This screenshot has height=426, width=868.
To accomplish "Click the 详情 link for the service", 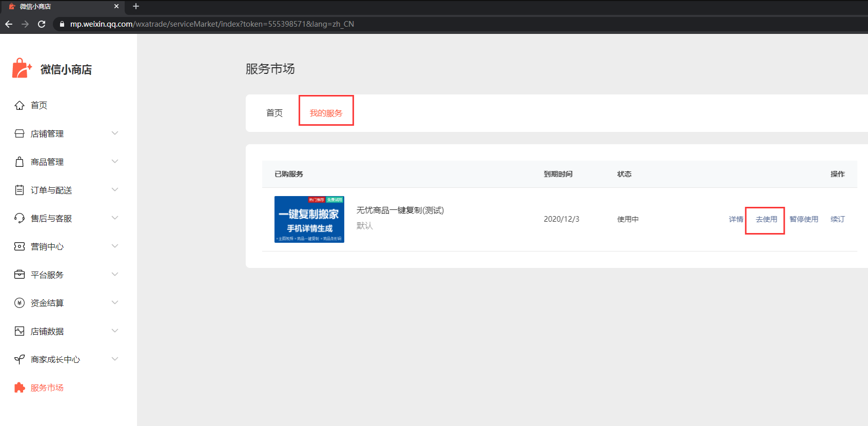I will click(x=736, y=219).
